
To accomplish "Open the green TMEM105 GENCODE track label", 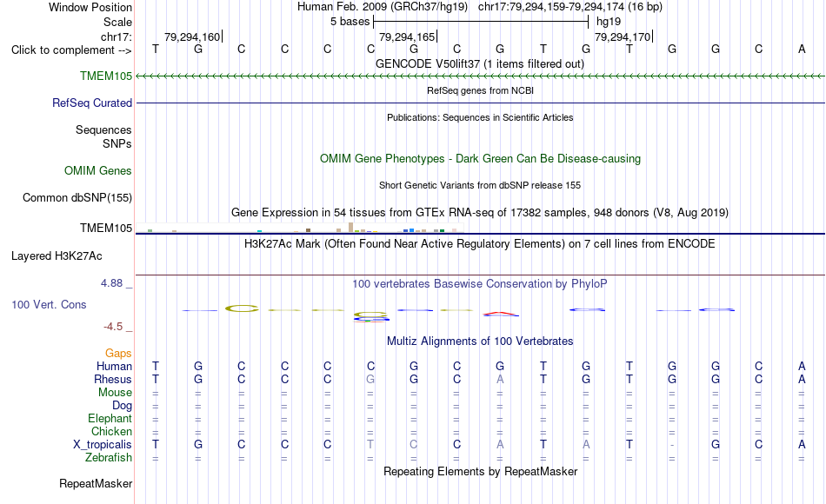I will click(106, 76).
